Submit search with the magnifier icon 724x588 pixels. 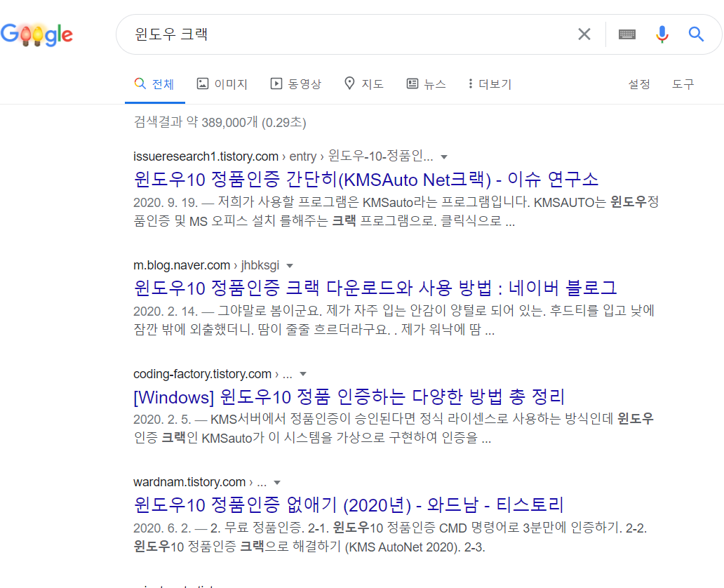coord(696,34)
